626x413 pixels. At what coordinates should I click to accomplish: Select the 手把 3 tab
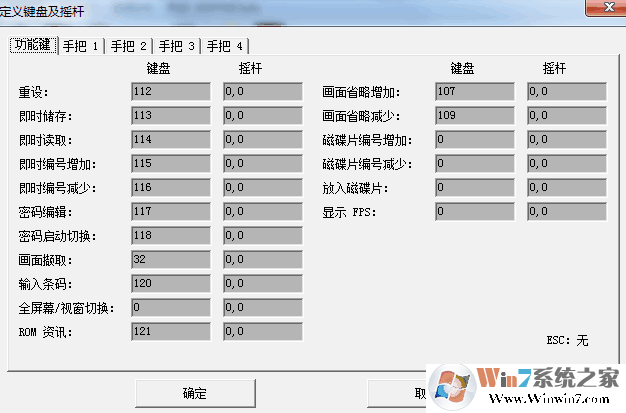[177, 46]
